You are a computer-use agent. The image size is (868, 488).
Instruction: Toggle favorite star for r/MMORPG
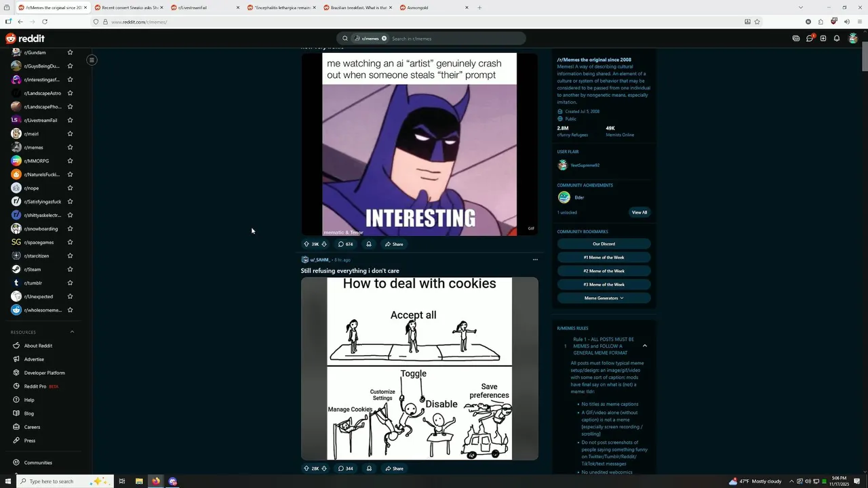(70, 161)
